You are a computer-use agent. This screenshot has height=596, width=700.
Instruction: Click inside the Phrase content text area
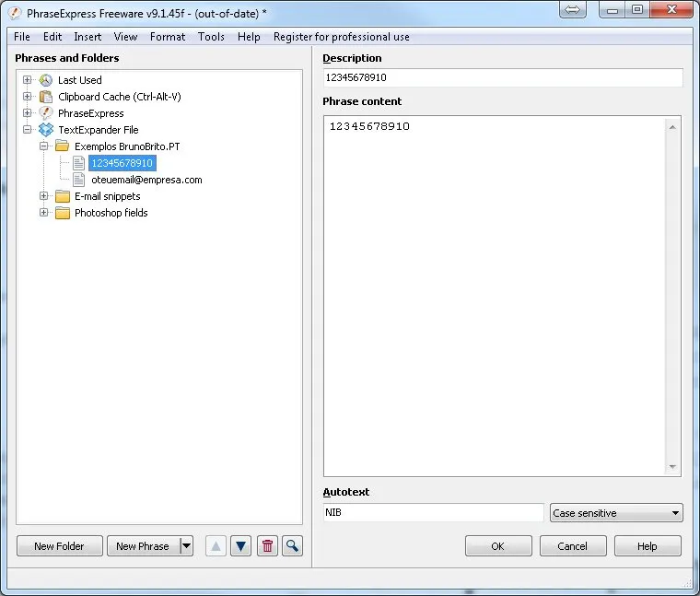click(495, 296)
